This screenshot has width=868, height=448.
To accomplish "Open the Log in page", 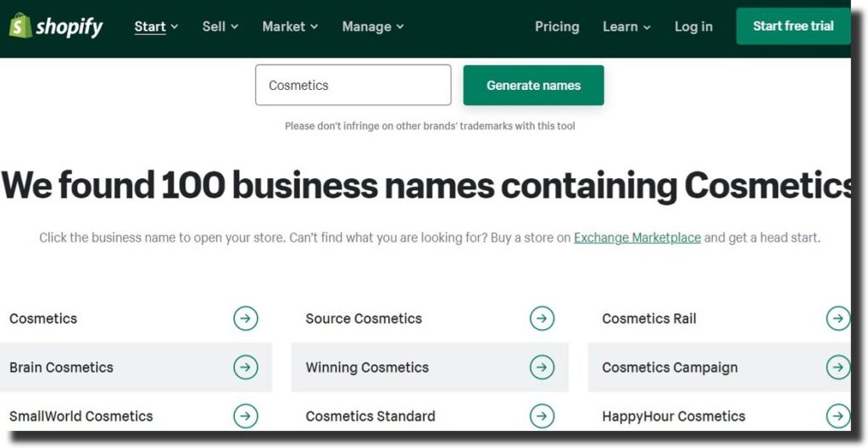I will click(693, 26).
